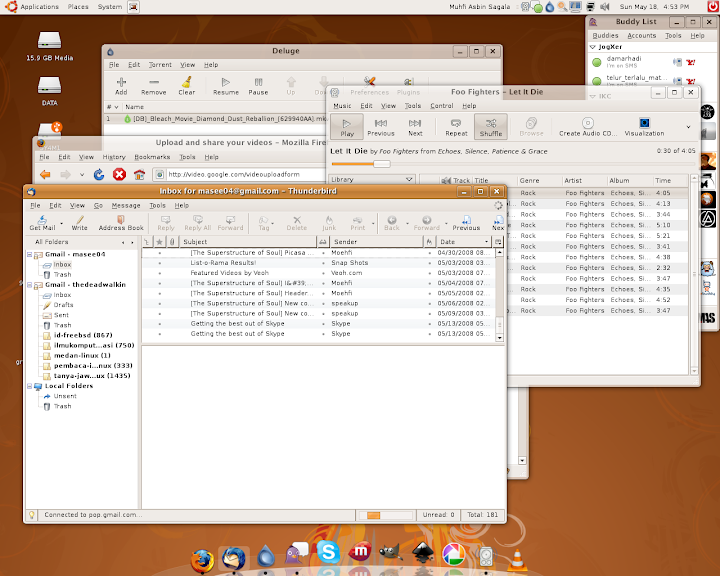
Task: Collapse Local Folders tree
Action: pos(29,386)
